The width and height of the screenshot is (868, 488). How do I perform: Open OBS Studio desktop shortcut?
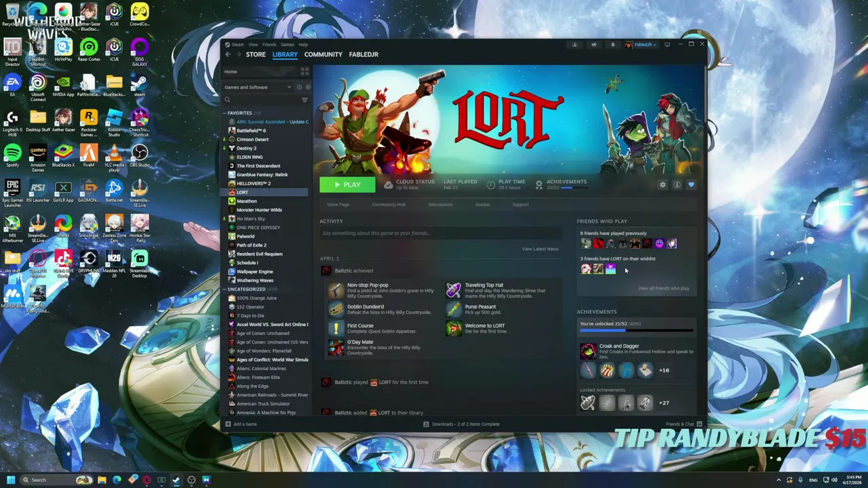tap(140, 155)
